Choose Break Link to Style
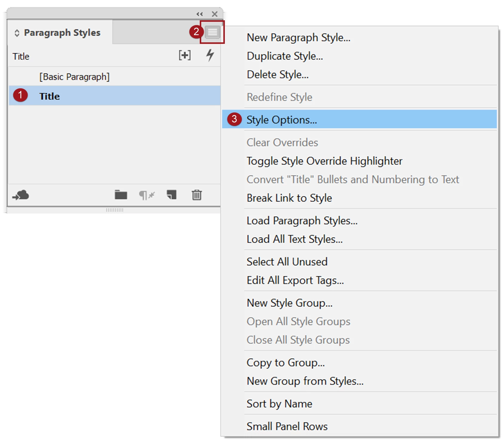 (359, 198)
